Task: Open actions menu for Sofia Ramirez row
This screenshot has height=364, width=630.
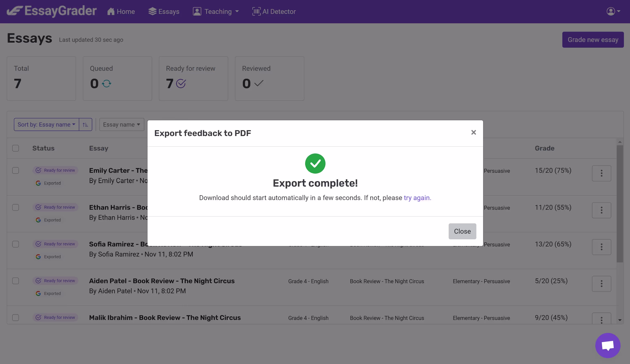Action: (x=601, y=247)
